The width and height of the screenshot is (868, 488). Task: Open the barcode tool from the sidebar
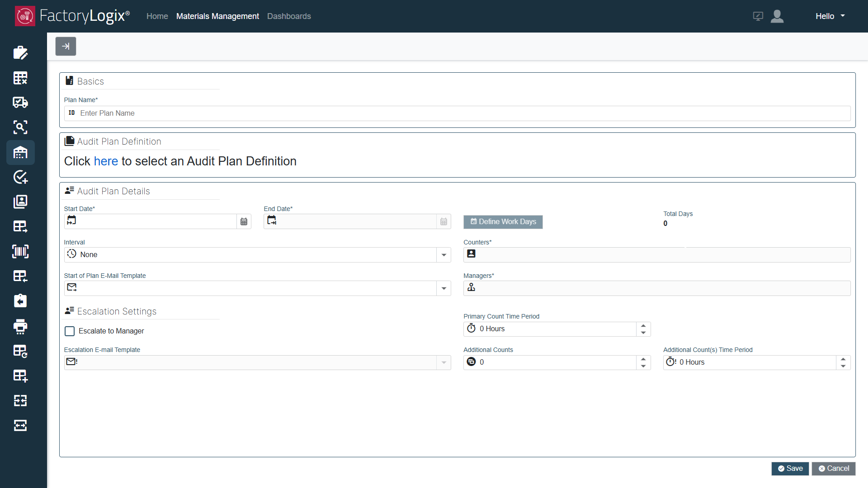pyautogui.click(x=20, y=252)
